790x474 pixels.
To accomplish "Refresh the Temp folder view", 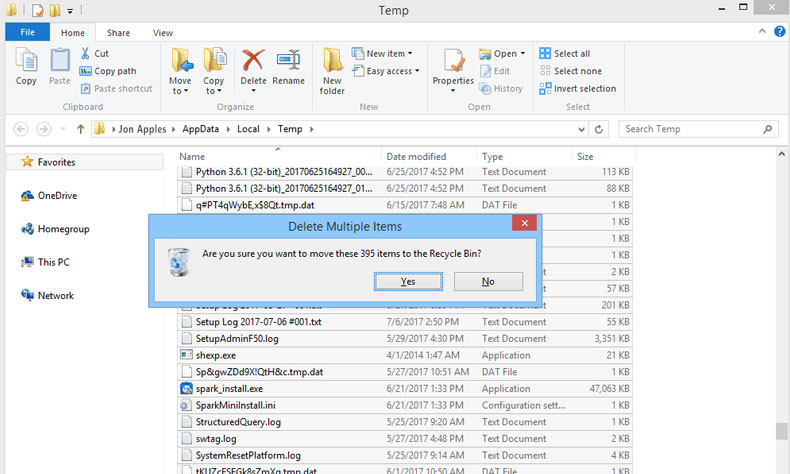I will click(599, 129).
